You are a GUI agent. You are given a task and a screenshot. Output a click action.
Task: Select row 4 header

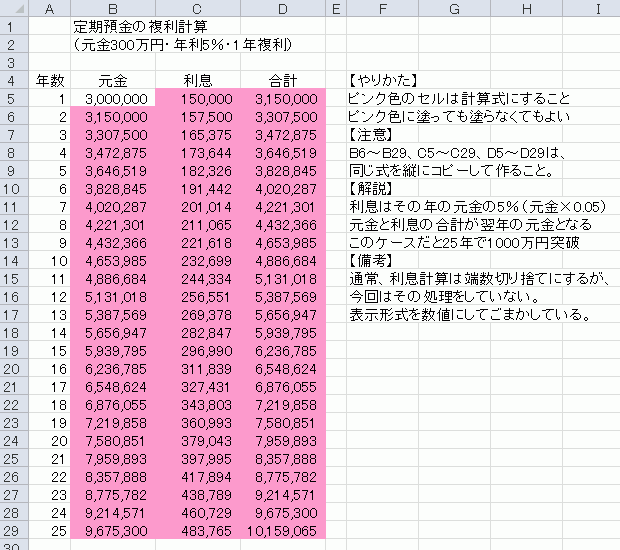(14, 81)
